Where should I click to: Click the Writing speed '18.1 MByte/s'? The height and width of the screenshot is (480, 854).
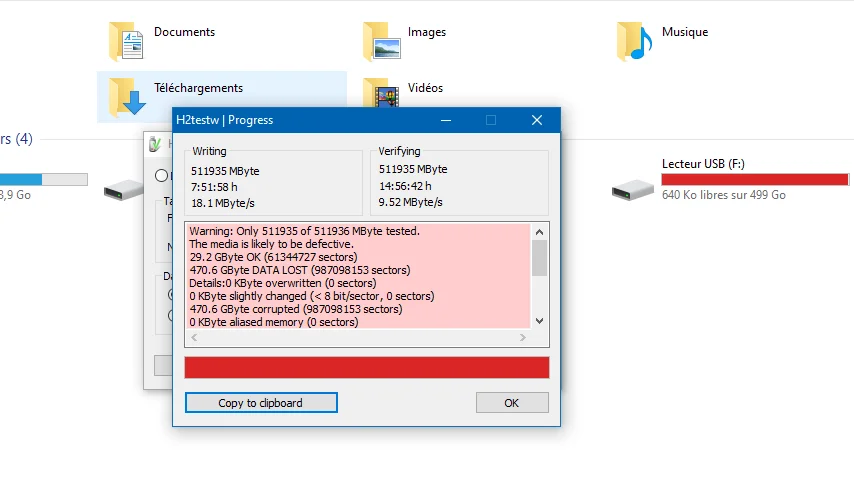click(x=222, y=203)
